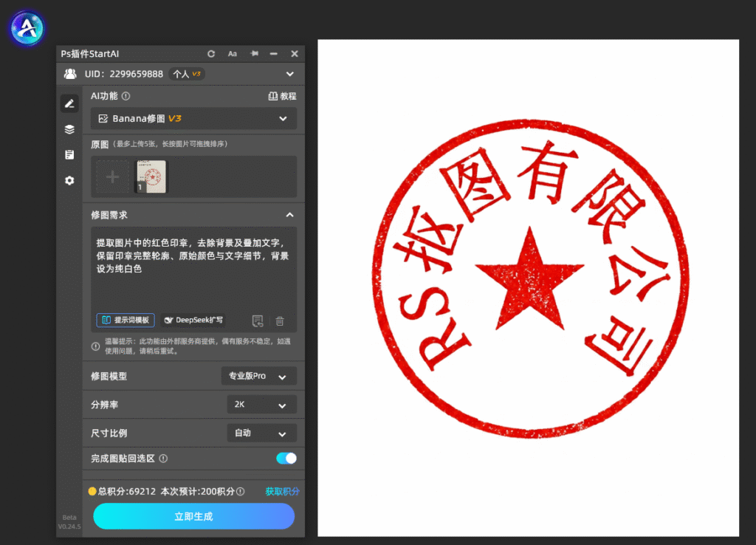The image size is (756, 545).
Task: Click the 个人 V3 account badge
Action: coord(187,74)
